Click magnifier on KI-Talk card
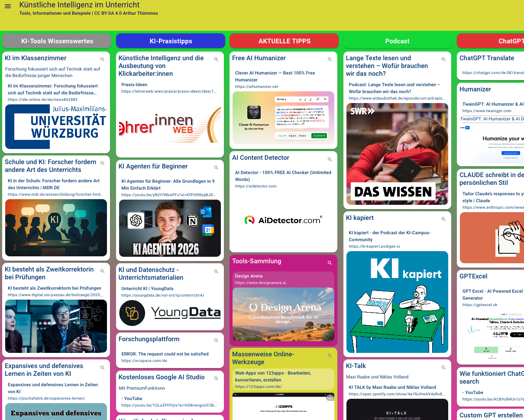The image size is (524, 420). click(443, 368)
